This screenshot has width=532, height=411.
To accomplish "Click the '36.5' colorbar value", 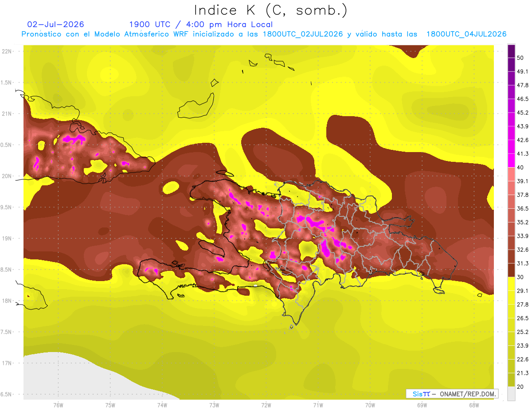I will 523,208.
